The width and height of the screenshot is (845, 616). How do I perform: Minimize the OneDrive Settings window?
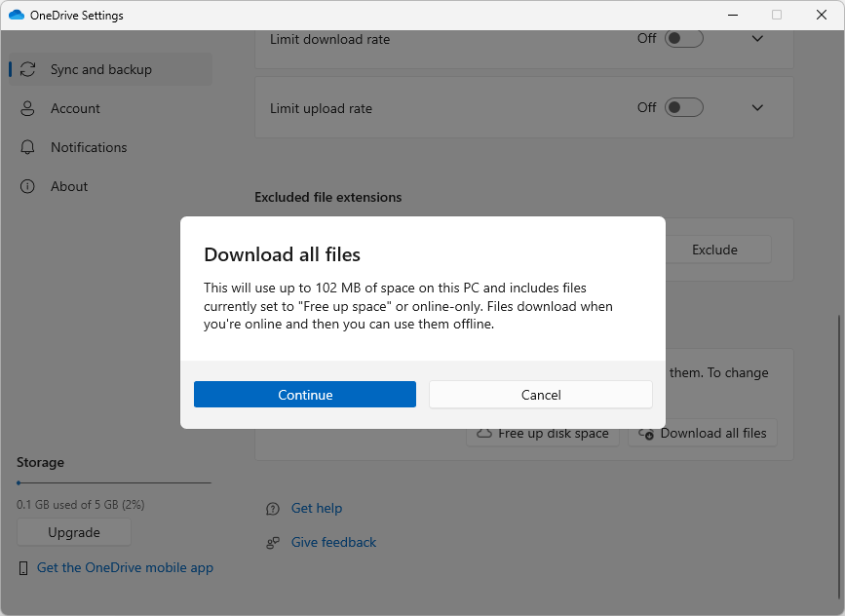point(732,15)
